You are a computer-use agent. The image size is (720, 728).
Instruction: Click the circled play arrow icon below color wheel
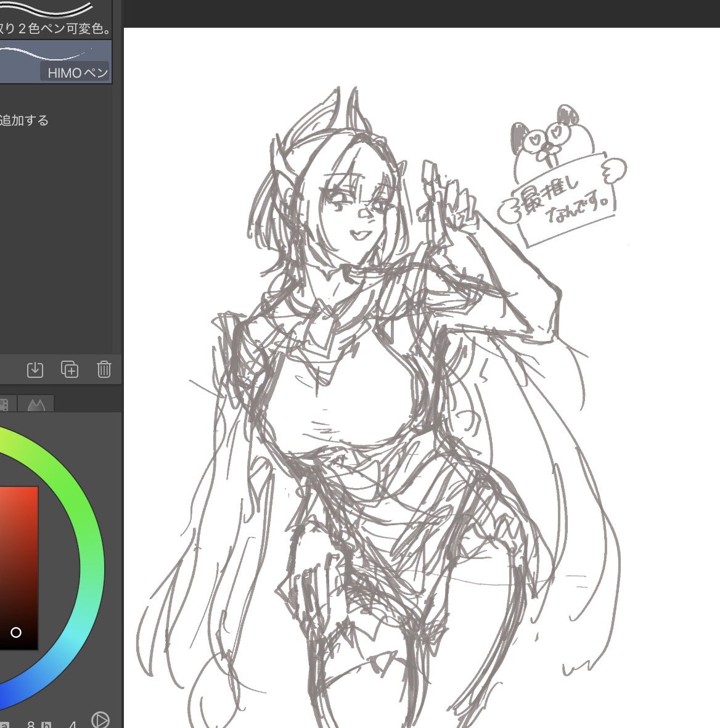100,719
